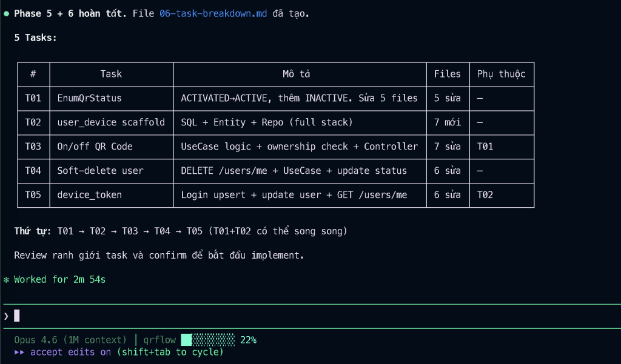The width and height of the screenshot is (621, 364).
Task: Click the context usage progress bar
Action: (x=207, y=340)
